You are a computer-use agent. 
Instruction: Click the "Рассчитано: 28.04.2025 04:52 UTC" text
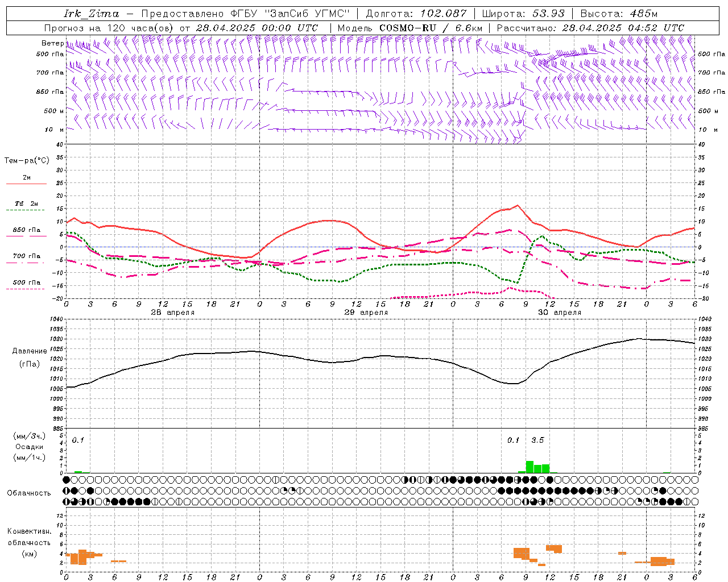point(590,27)
